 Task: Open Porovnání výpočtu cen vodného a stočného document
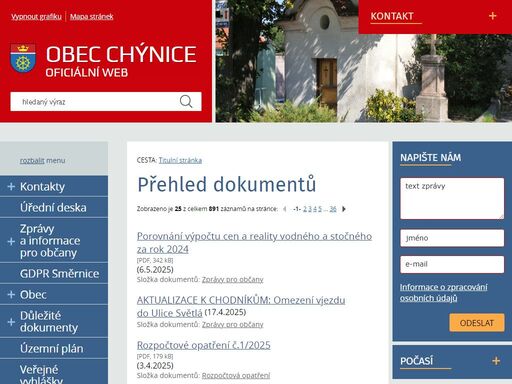pyautogui.click(x=254, y=243)
